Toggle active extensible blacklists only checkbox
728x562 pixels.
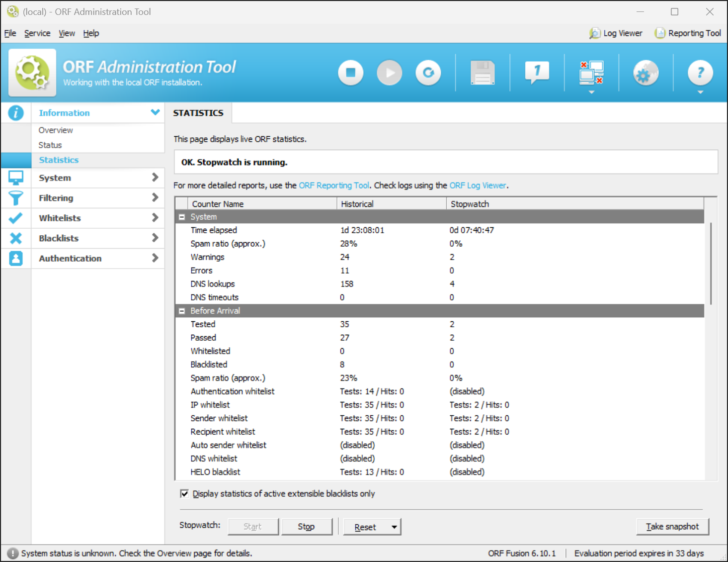(x=184, y=494)
